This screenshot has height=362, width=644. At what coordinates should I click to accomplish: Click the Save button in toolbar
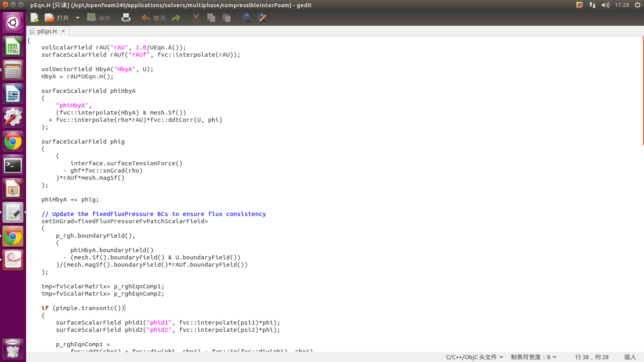tap(99, 18)
